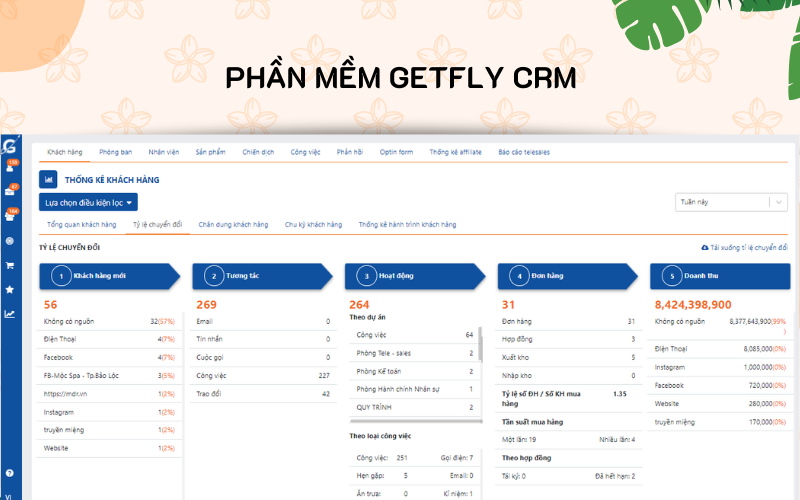Open the Phản hồi tab
800x500 pixels.
coord(349,152)
